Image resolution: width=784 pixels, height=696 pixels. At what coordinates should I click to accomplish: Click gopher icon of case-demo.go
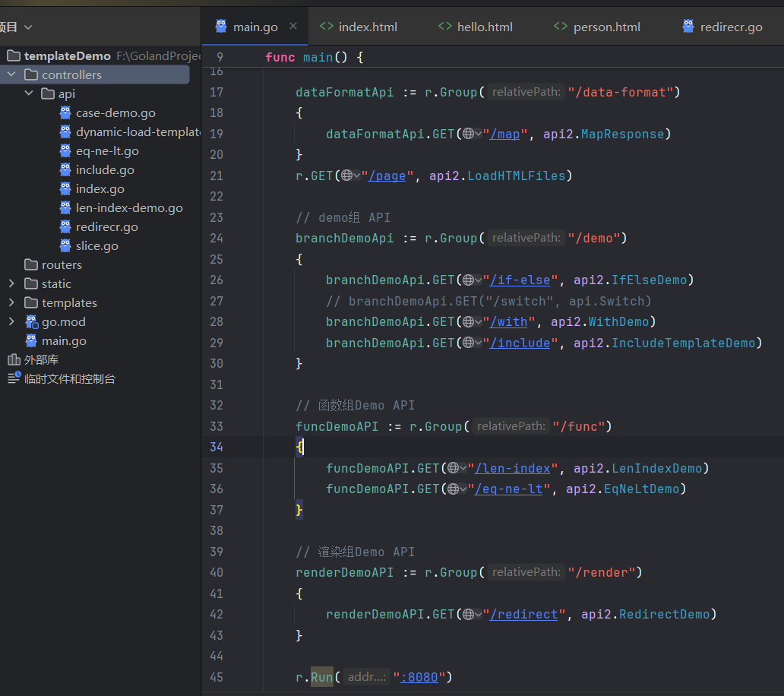65,112
